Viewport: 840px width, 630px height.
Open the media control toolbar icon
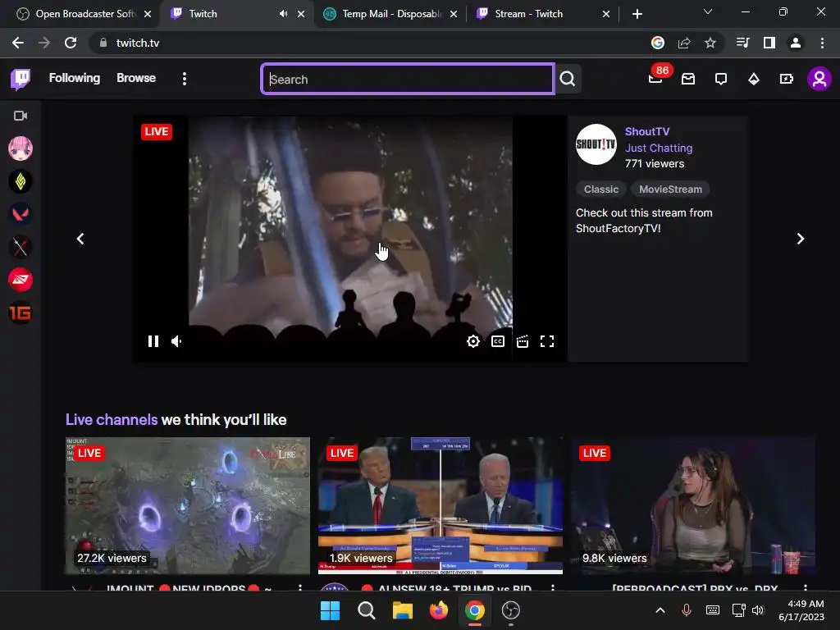[743, 43]
